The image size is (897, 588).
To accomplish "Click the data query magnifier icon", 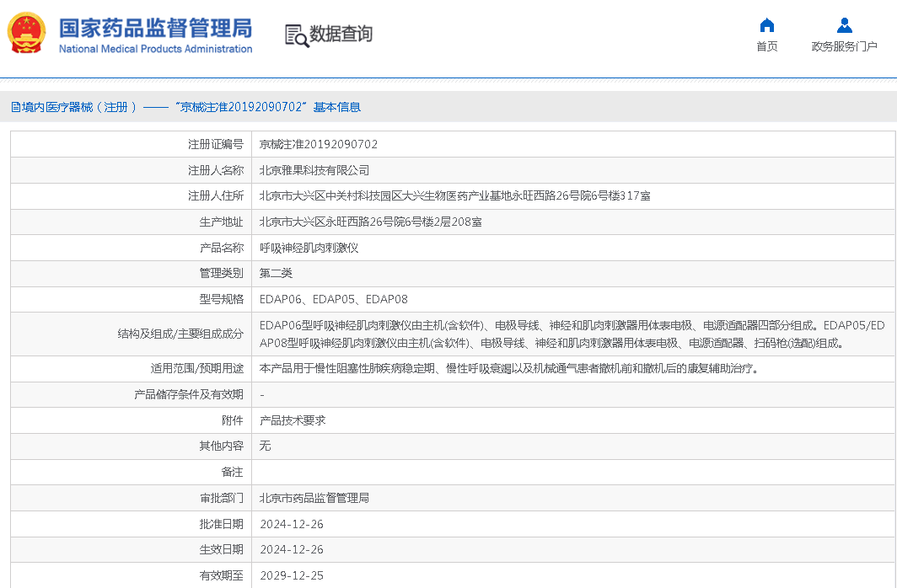I will [296, 35].
